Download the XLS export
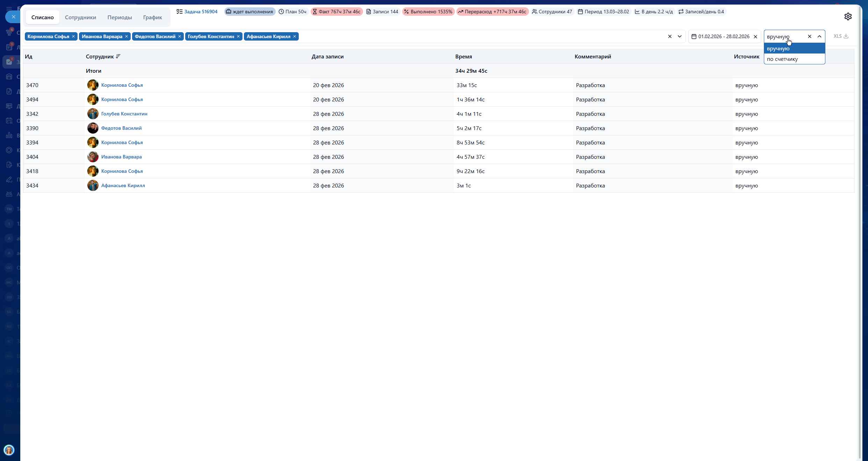The image size is (868, 461). (x=841, y=36)
